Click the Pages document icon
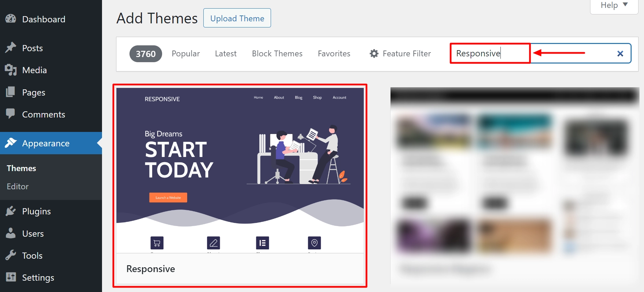This screenshot has width=644, height=292. [x=11, y=92]
